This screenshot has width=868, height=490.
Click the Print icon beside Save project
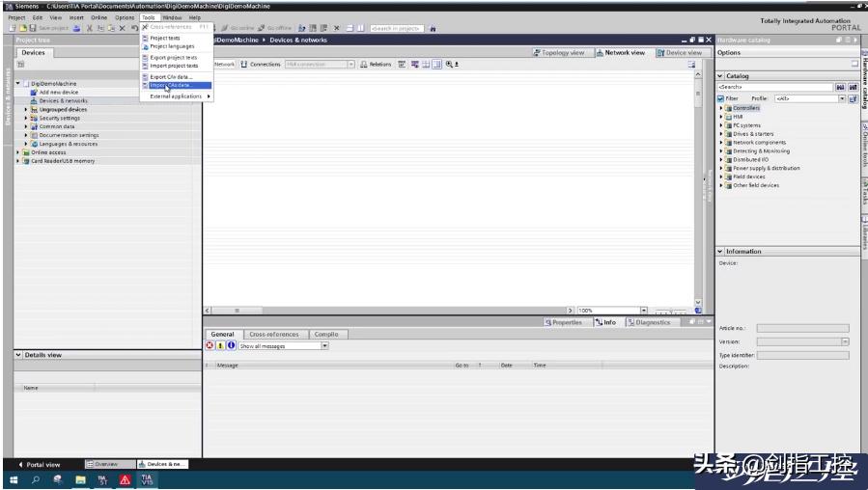point(76,28)
